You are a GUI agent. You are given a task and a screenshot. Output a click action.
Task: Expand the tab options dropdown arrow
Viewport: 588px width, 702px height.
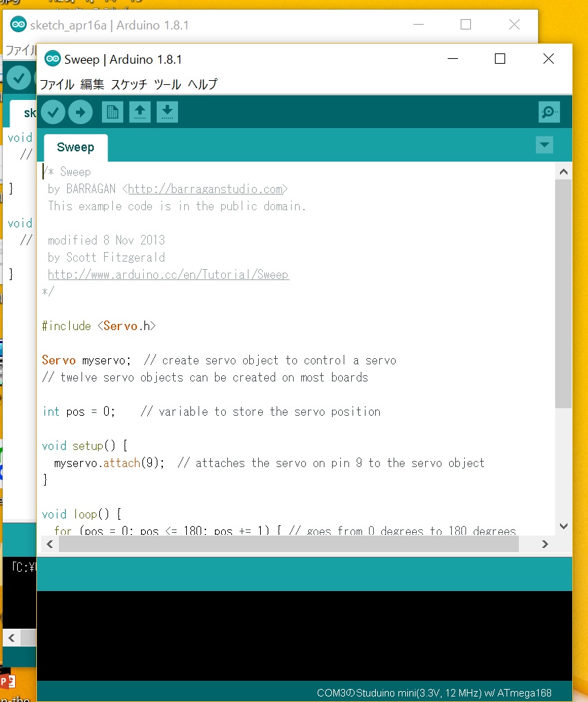click(544, 145)
